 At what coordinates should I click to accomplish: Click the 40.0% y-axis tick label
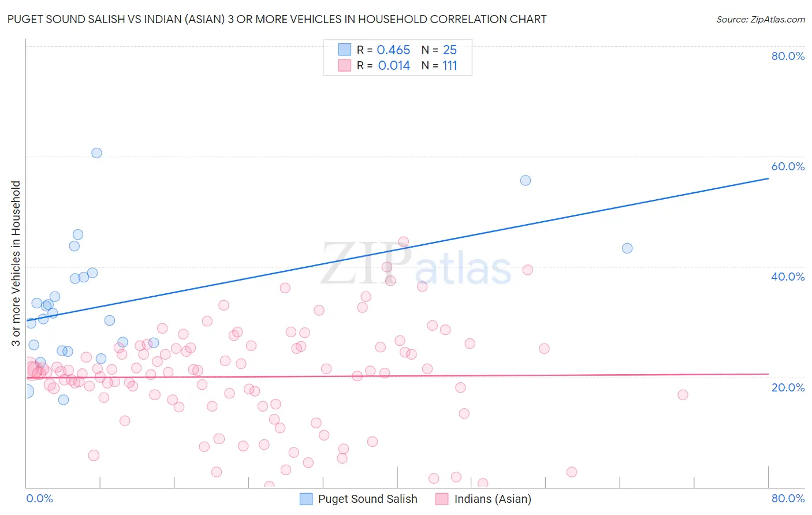(788, 277)
